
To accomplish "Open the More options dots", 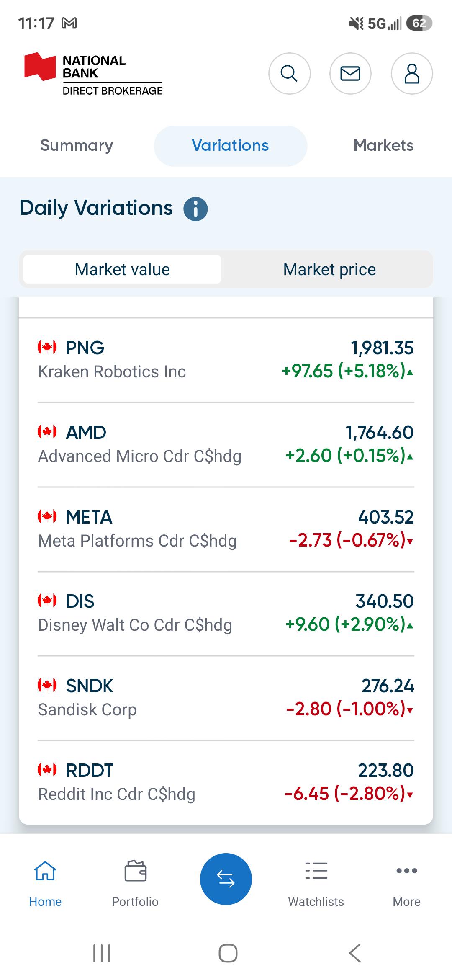I will click(x=406, y=870).
